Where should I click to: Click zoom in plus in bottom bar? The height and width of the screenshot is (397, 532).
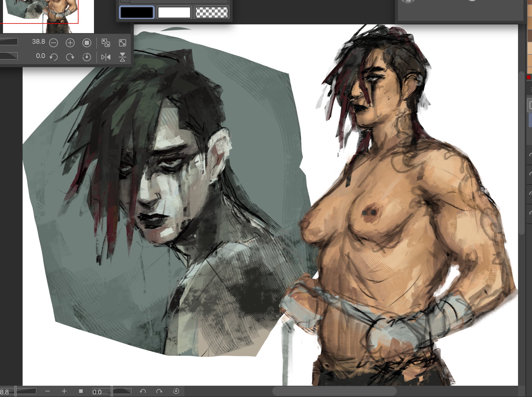click(x=64, y=391)
